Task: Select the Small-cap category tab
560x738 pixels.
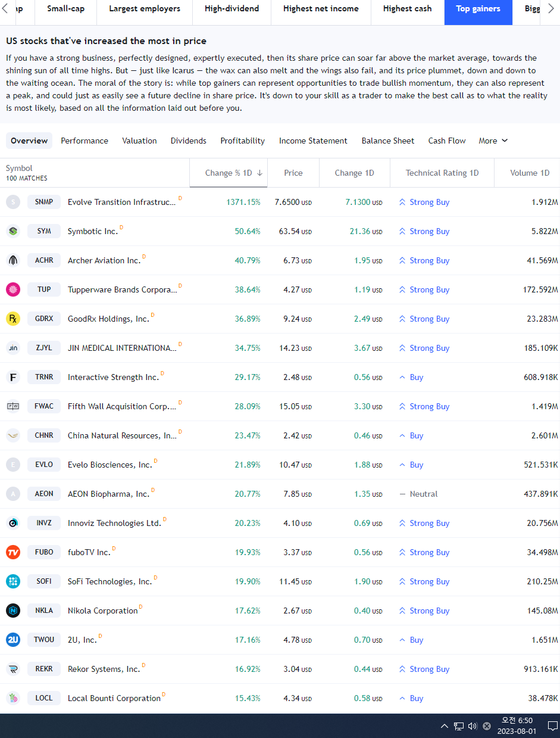Action: coord(65,8)
